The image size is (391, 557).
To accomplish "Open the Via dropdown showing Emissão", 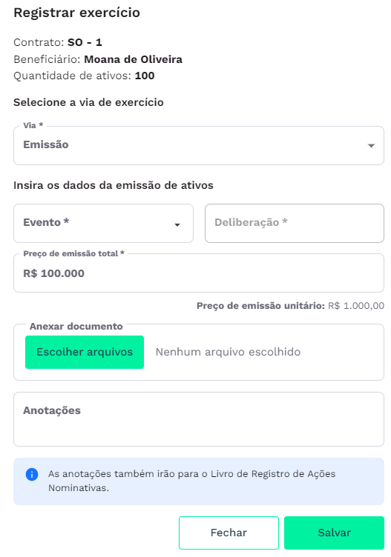I will point(199,145).
